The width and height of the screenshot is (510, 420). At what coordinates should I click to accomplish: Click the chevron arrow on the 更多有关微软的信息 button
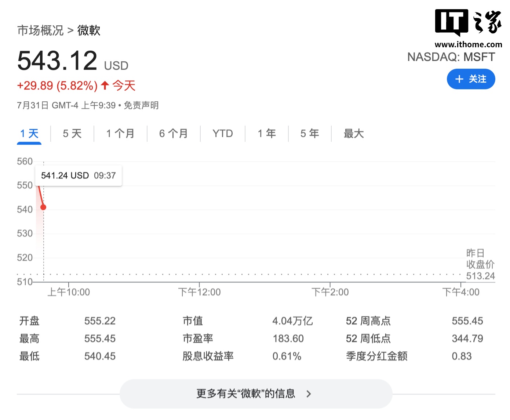(309, 393)
